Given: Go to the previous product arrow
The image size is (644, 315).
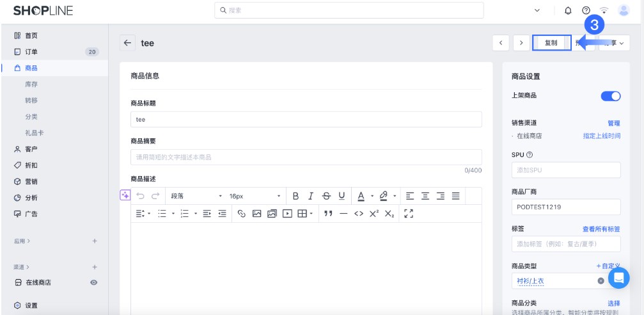Looking at the screenshot, I should [x=501, y=43].
